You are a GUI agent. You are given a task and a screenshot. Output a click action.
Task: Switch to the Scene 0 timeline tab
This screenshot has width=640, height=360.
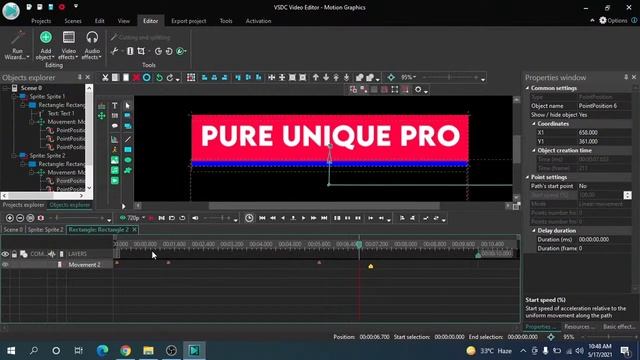point(13,230)
